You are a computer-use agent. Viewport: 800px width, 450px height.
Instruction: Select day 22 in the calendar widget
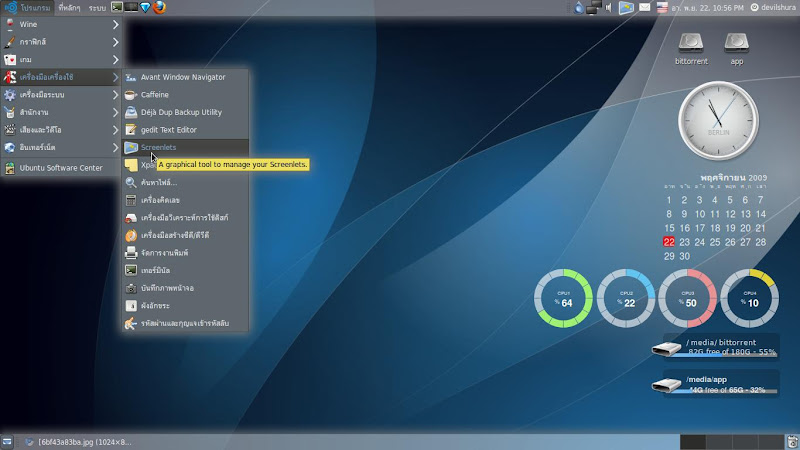click(669, 242)
